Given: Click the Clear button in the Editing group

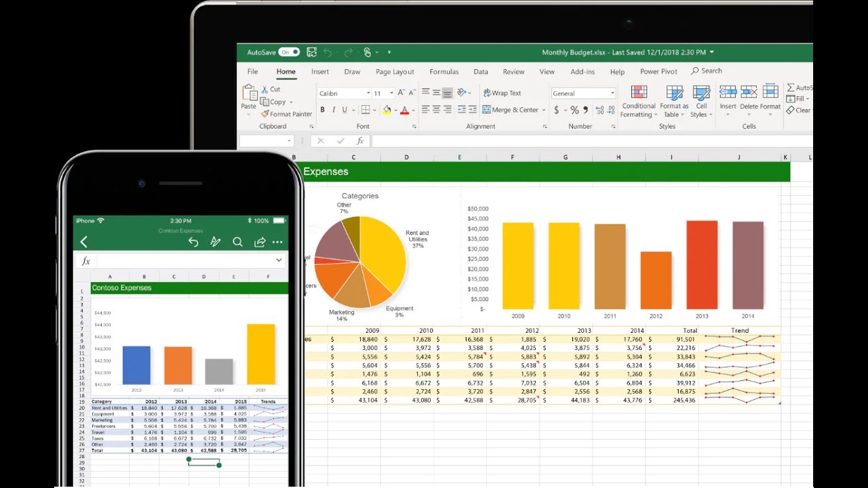Looking at the screenshot, I should click(x=799, y=110).
